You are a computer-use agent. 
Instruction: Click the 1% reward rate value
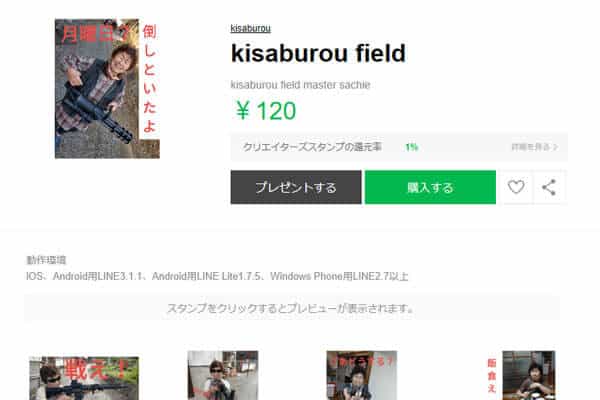412,147
